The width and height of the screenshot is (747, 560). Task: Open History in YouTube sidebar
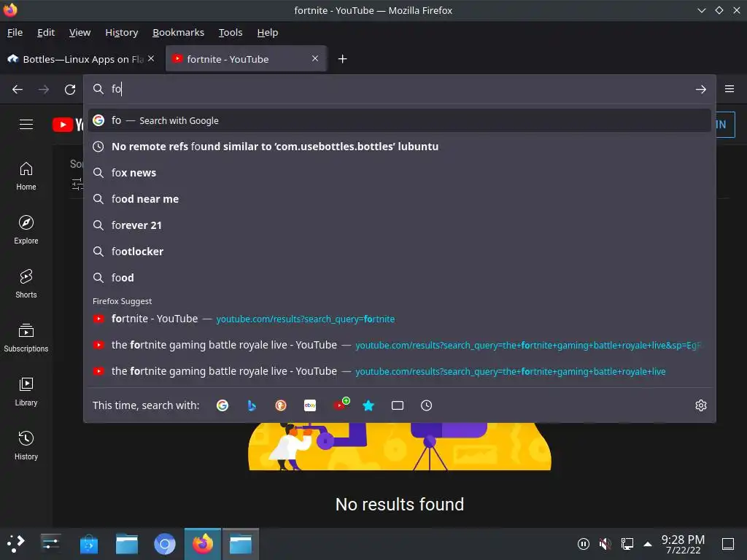coord(26,446)
